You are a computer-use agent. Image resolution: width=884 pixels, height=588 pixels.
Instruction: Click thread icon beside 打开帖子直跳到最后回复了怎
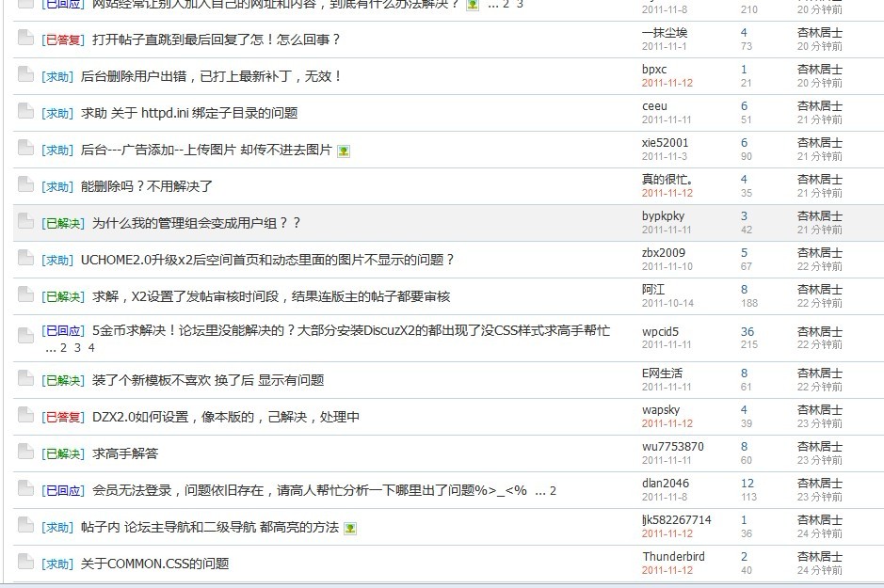[26, 38]
